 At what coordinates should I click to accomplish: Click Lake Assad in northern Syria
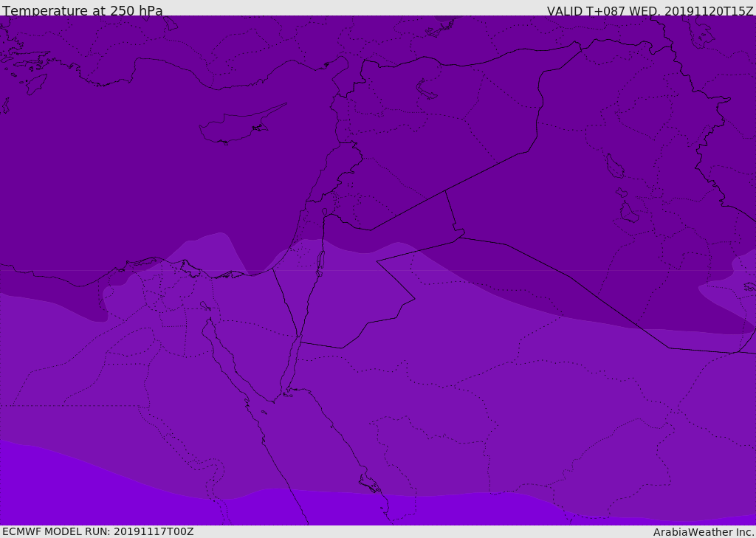click(427, 89)
